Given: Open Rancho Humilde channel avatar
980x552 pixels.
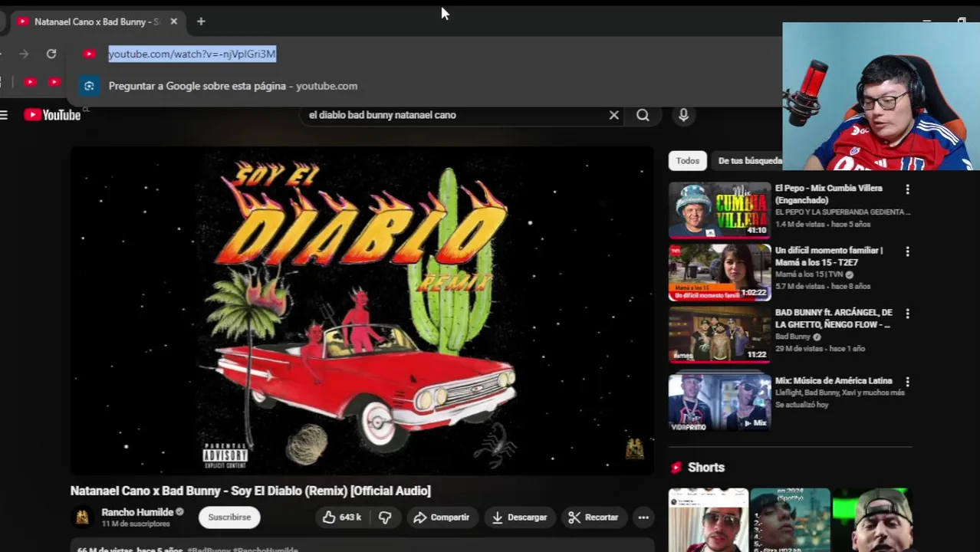Looking at the screenshot, I should 82,517.
